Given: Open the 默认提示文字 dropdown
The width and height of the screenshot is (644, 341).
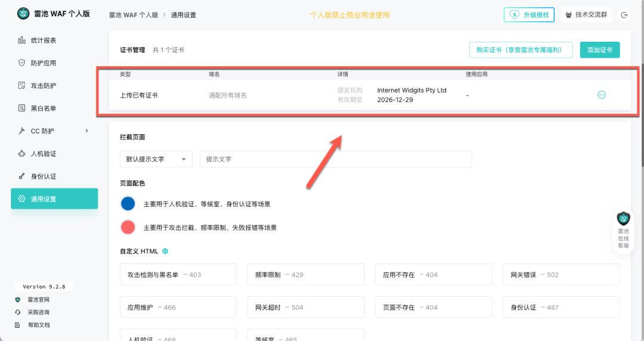Looking at the screenshot, I should [156, 159].
